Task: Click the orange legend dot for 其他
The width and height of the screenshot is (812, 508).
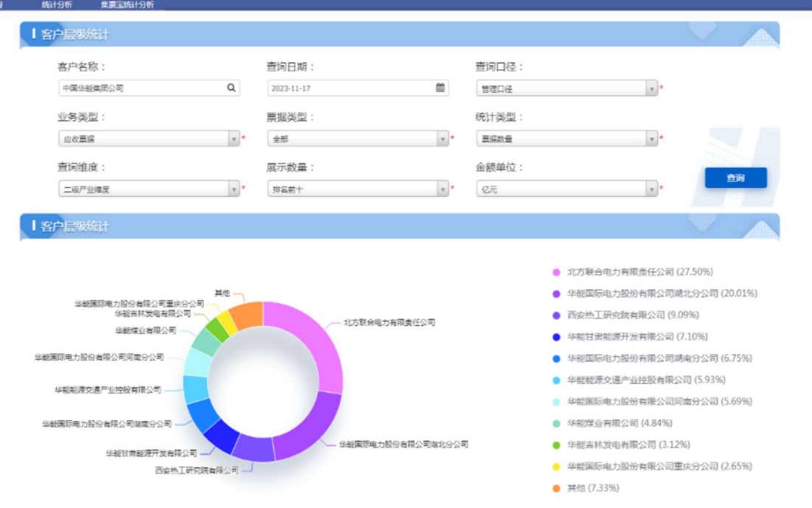Action: [x=557, y=488]
